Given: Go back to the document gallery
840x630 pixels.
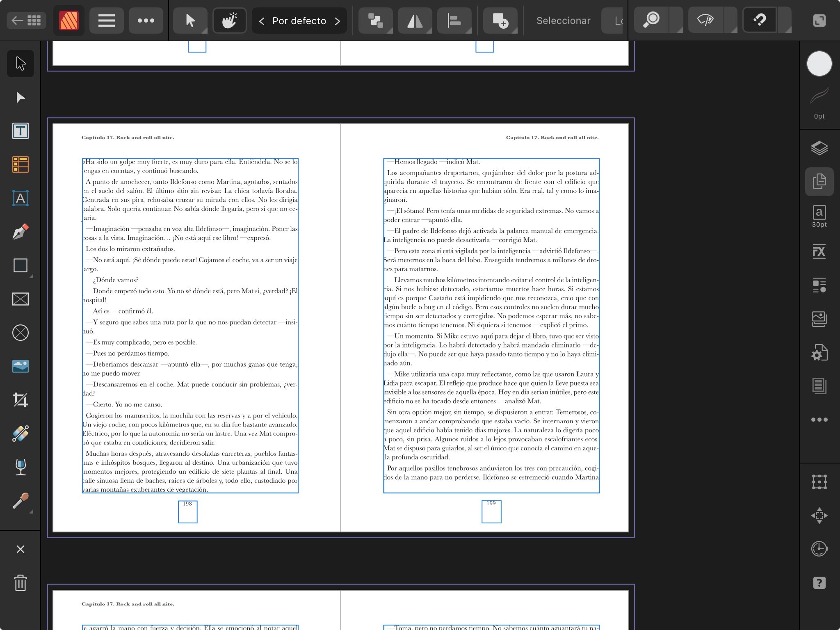Looking at the screenshot, I should [26, 20].
